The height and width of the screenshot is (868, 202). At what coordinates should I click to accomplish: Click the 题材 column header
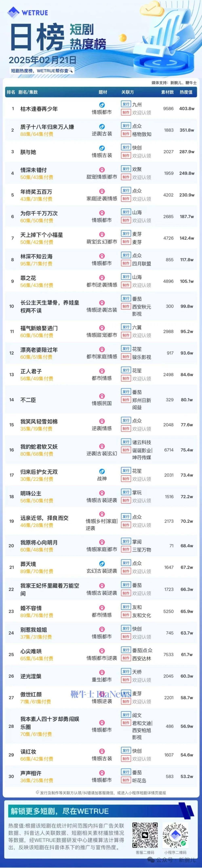(103, 92)
